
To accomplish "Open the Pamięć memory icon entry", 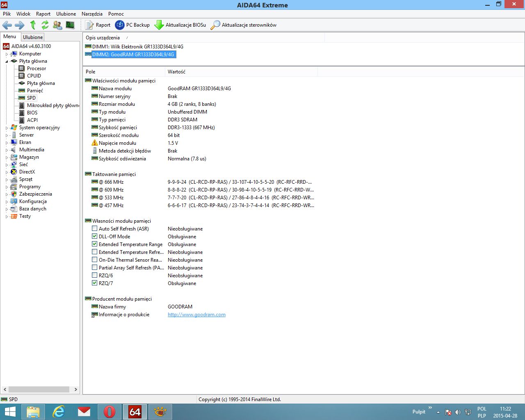I will tap(22, 91).
